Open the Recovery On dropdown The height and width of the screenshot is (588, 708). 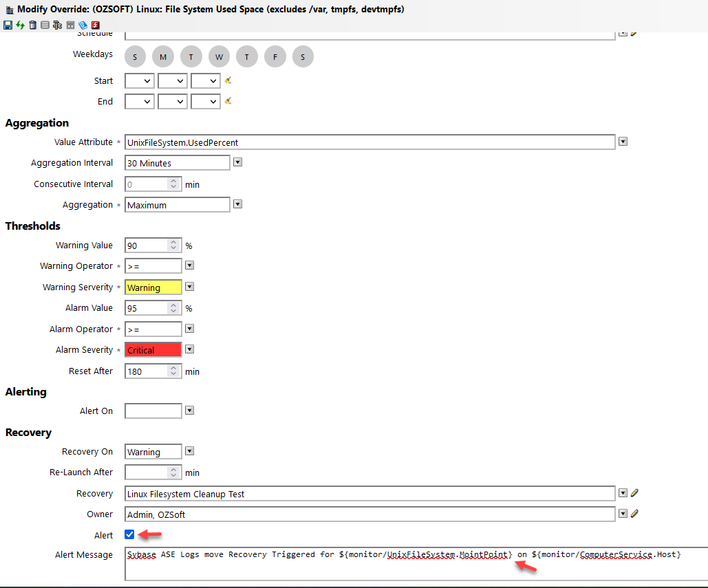point(189,452)
